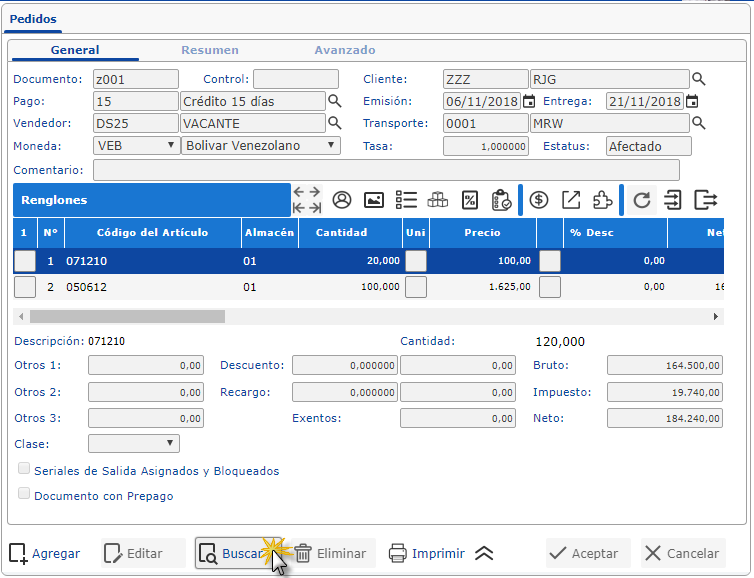Check the box on row 1 (071210)
This screenshot has height=578, width=754.
pyautogui.click(x=25, y=261)
